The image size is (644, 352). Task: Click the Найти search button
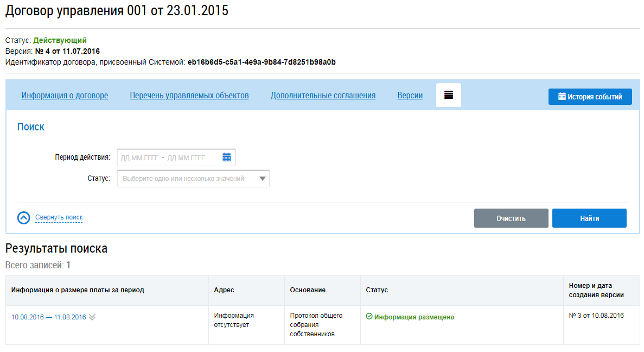point(589,218)
